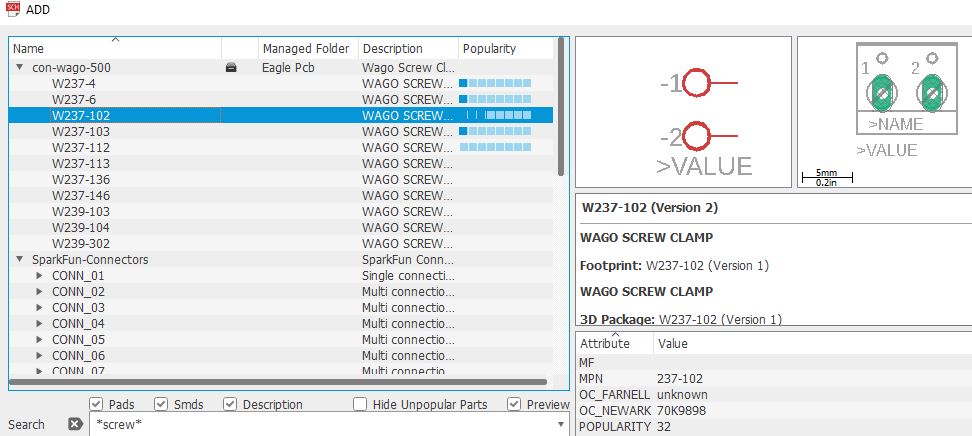Expand the CONN_04 device
This screenshot has height=436, width=972.
(40, 324)
